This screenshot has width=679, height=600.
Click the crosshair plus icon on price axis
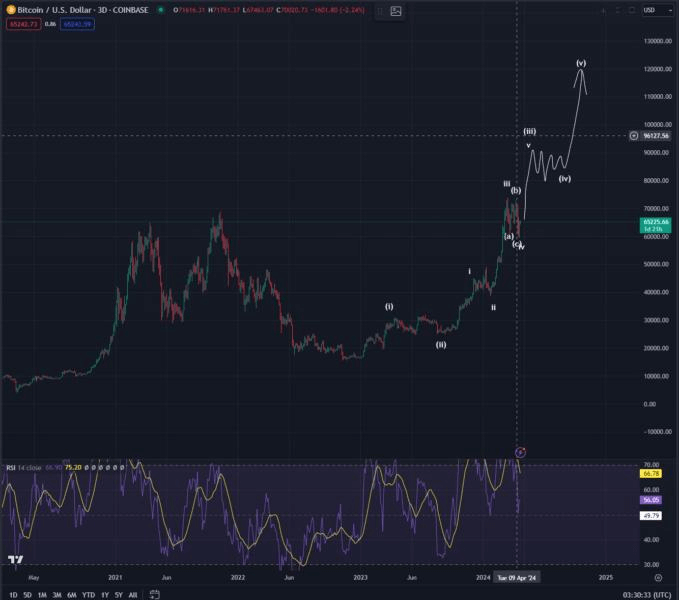[x=634, y=136]
